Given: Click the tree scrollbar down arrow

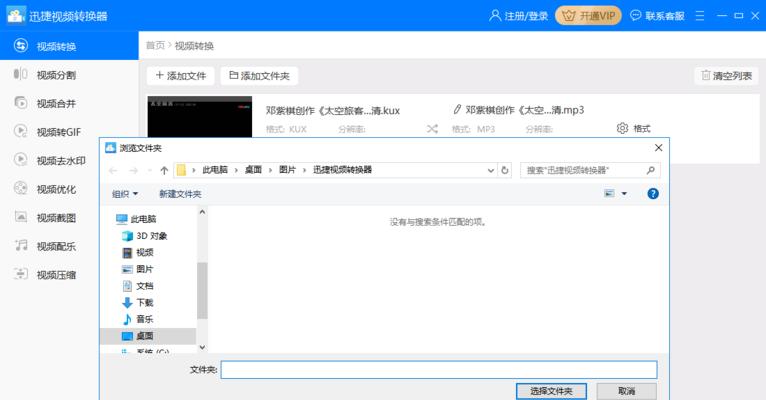Looking at the screenshot, I should (x=202, y=348).
